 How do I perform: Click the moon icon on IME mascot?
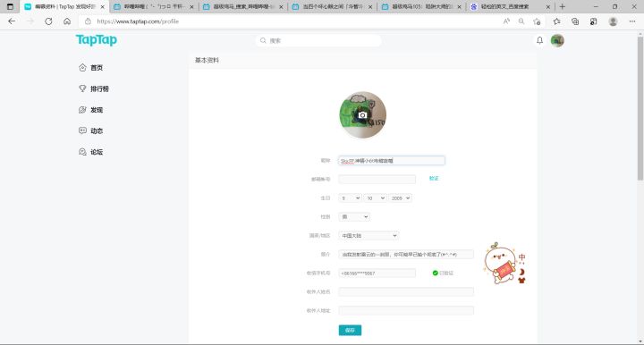(x=521, y=272)
